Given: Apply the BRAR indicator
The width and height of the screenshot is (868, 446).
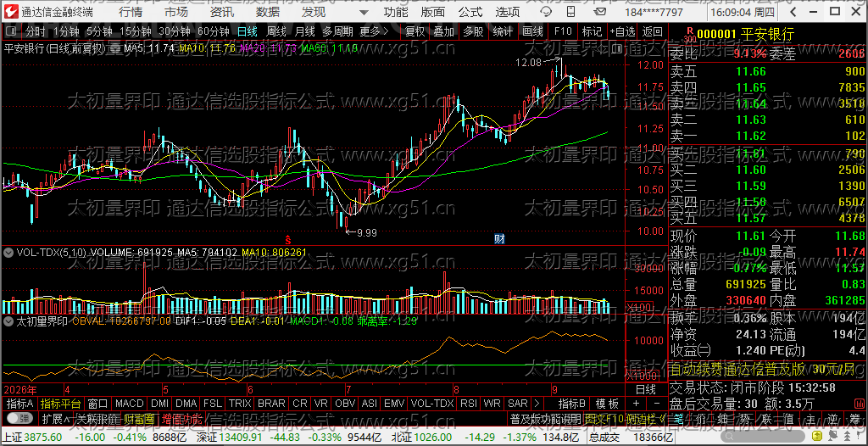Looking at the screenshot, I should (x=271, y=404).
